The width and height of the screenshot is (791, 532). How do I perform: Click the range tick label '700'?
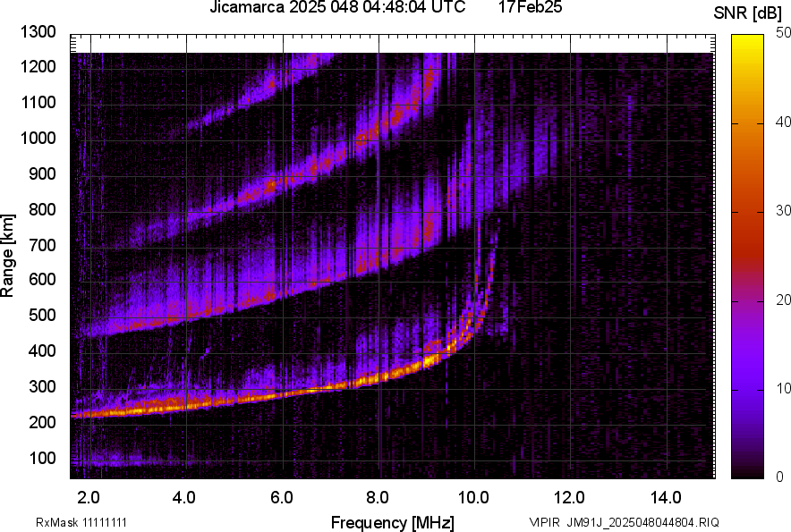42,245
